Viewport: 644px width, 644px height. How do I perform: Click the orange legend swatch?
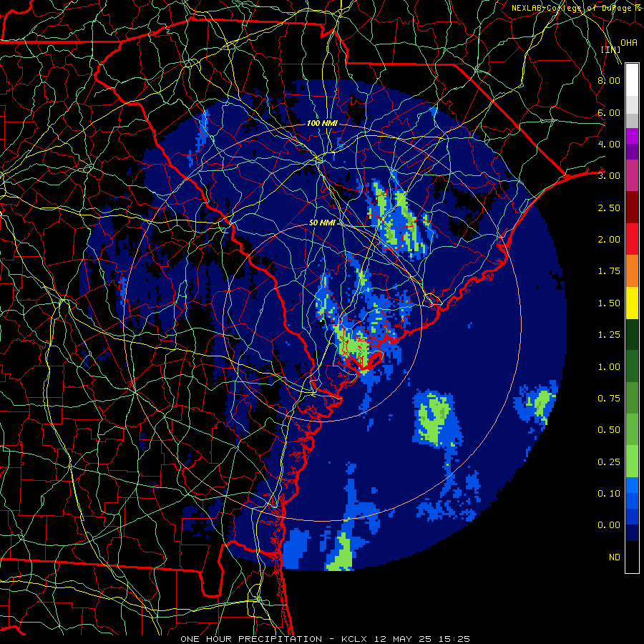632,270
